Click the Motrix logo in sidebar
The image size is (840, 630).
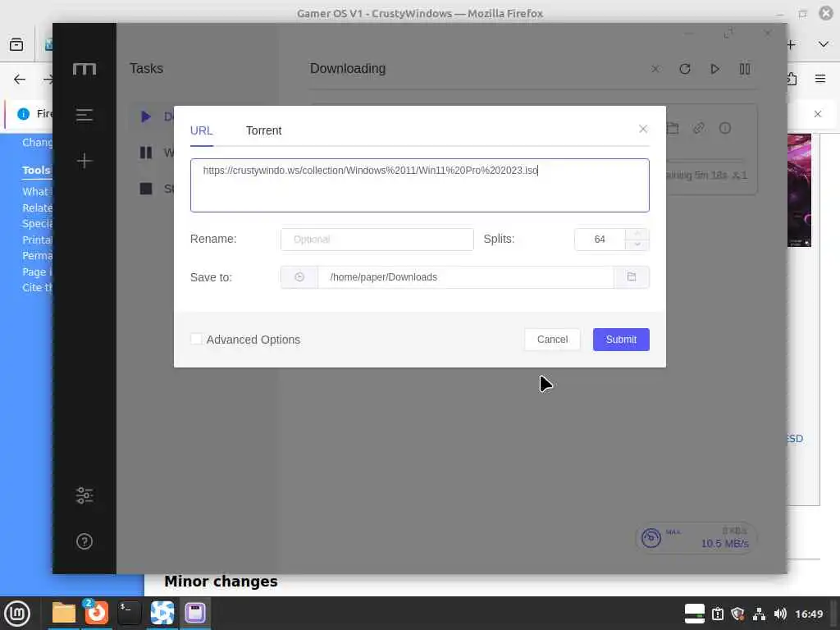pyautogui.click(x=84, y=69)
